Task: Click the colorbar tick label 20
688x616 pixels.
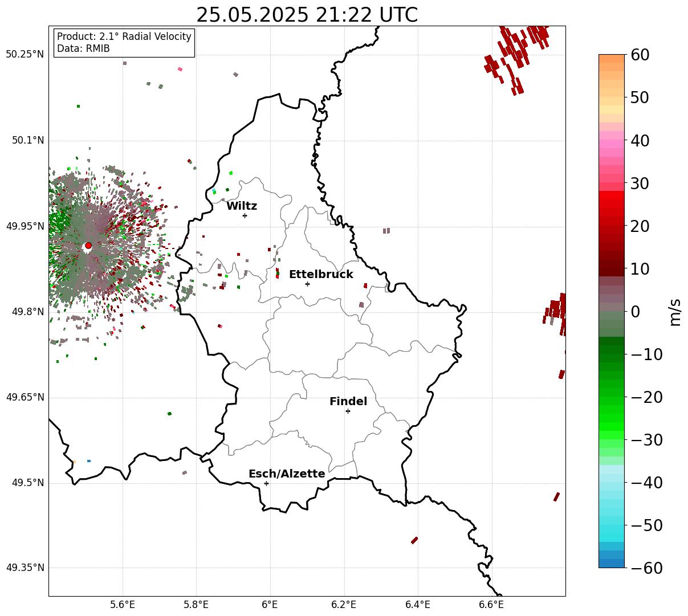Action: click(x=640, y=226)
